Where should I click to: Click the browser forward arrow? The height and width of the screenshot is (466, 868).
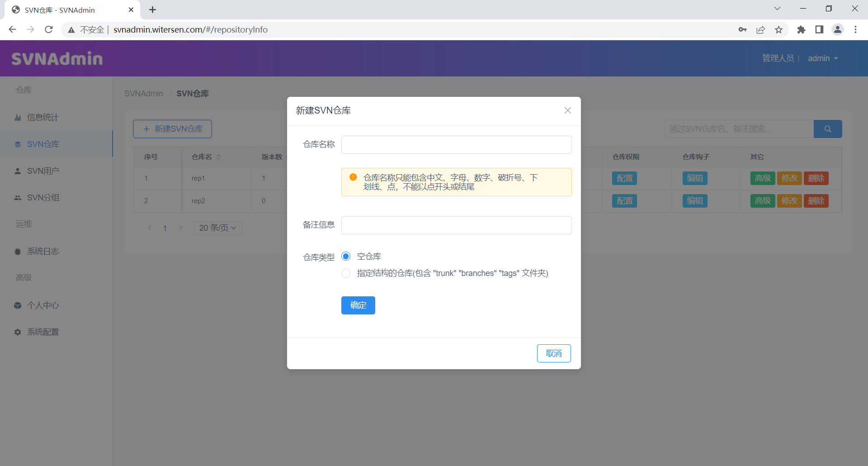coord(30,29)
